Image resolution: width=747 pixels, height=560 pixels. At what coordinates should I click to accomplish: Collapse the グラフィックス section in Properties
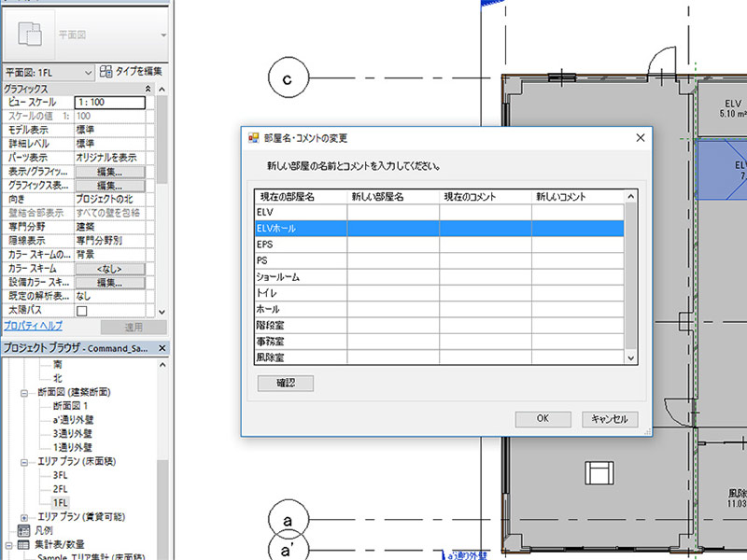(x=148, y=89)
